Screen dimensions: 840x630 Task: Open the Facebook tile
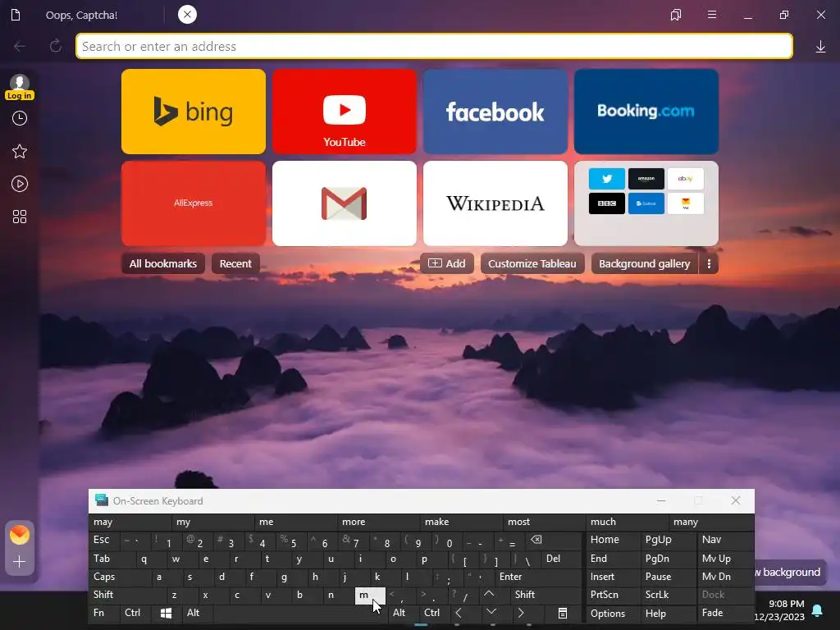495,112
